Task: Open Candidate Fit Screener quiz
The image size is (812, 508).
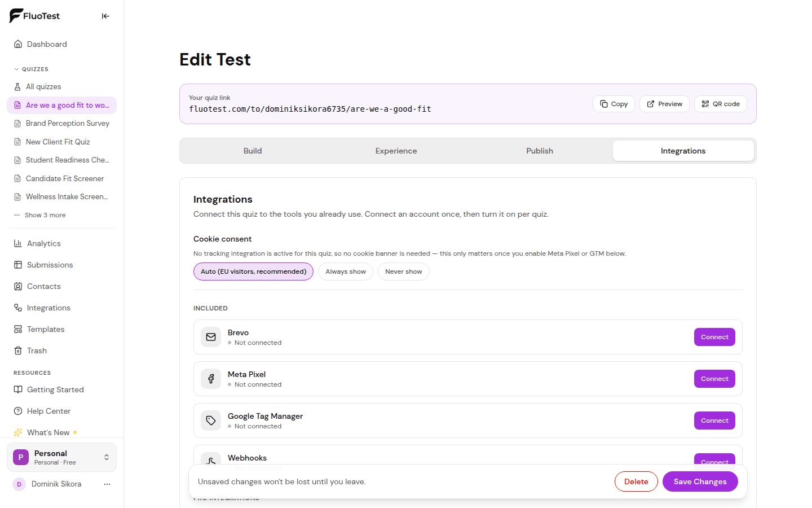Action: (61, 178)
